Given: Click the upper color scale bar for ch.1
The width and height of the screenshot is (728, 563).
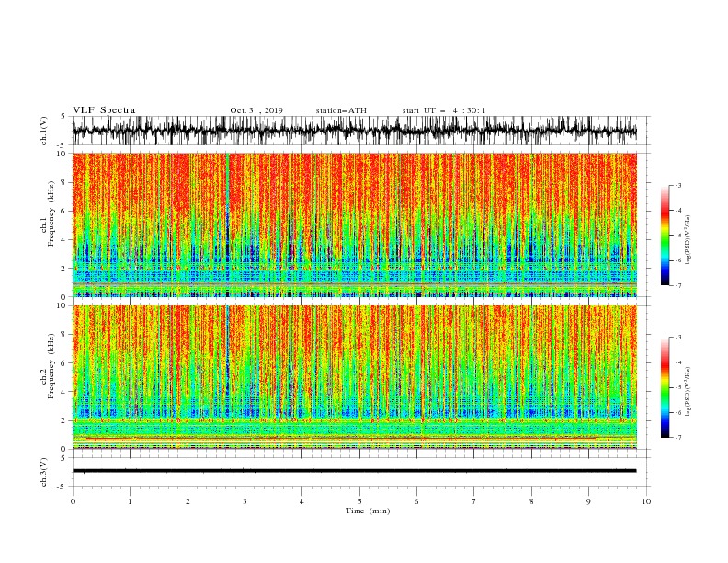Looking at the screenshot, I should (x=665, y=236).
